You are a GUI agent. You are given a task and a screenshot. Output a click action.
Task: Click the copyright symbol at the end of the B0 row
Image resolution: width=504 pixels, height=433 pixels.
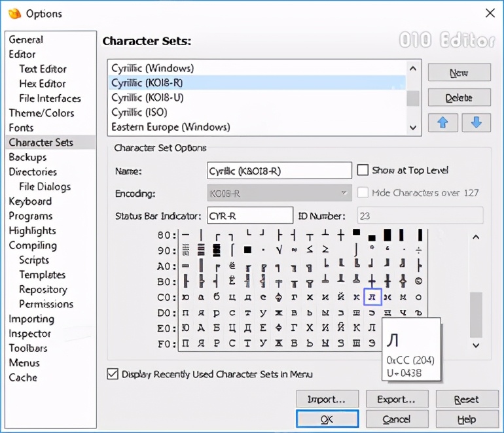tap(418, 281)
